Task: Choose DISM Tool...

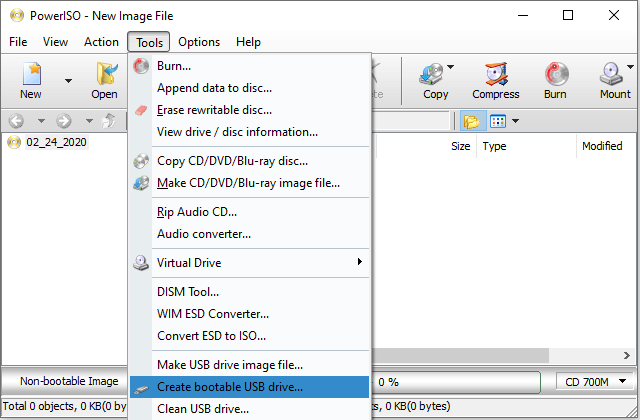Action: (249, 292)
